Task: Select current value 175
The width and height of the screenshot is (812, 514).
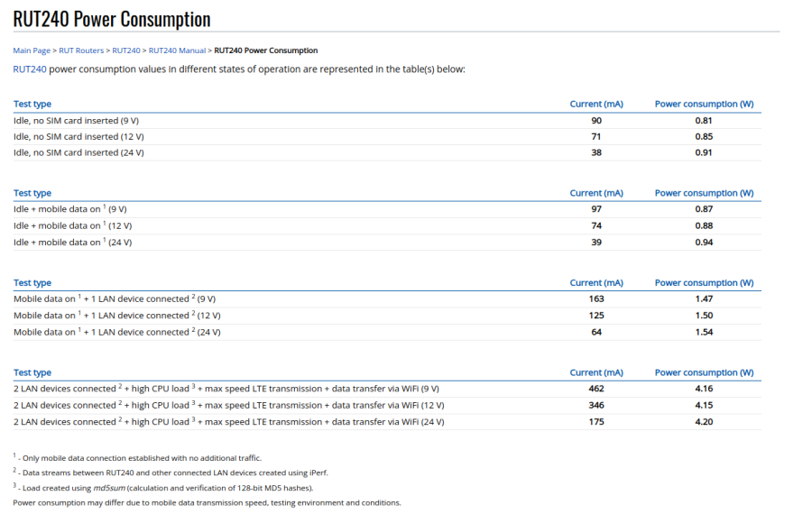Action: click(596, 422)
